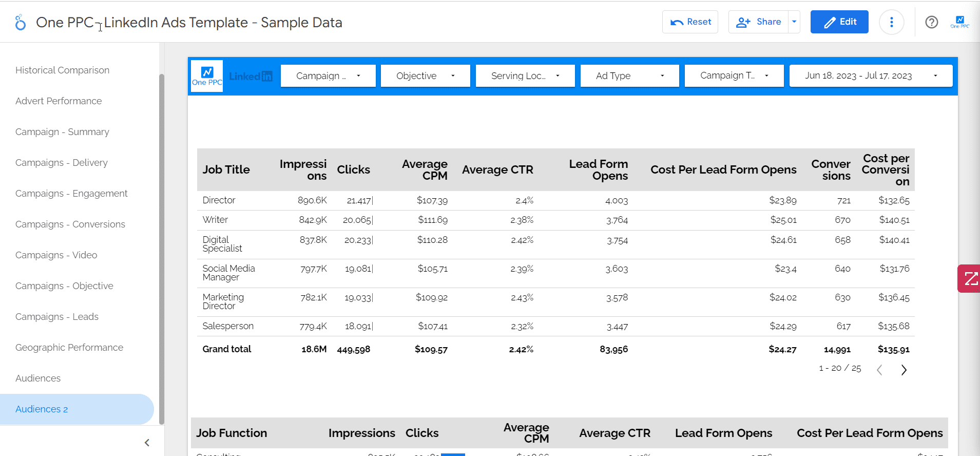Select the Digital Specialist row label
980x456 pixels.
pos(222,244)
